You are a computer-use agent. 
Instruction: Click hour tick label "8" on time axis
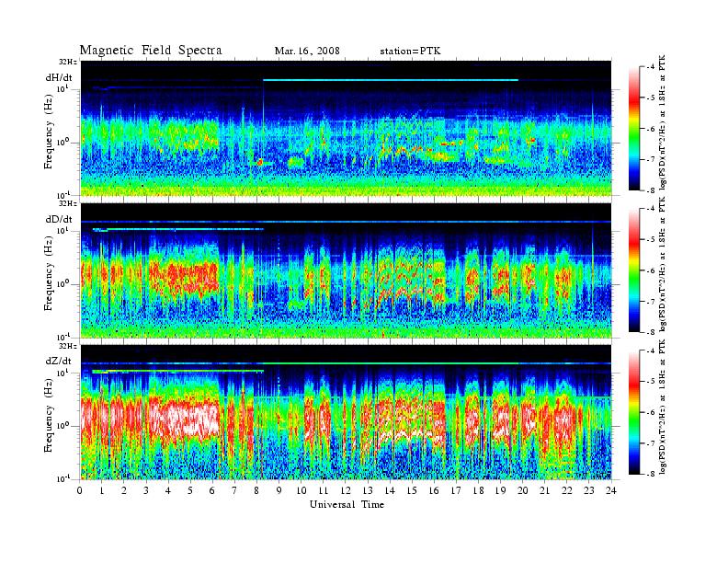tap(256, 491)
